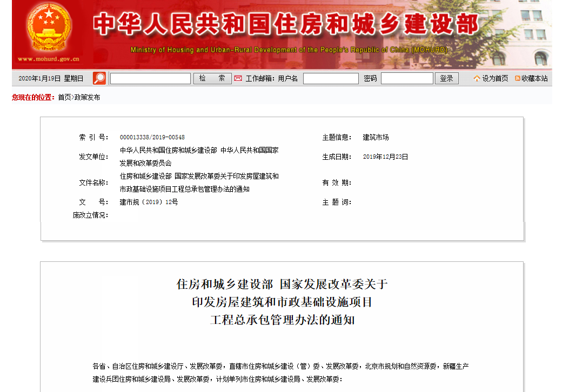576x392 pixels.
Task: Click the RSS icon beside 收藏本站
Action: point(517,78)
